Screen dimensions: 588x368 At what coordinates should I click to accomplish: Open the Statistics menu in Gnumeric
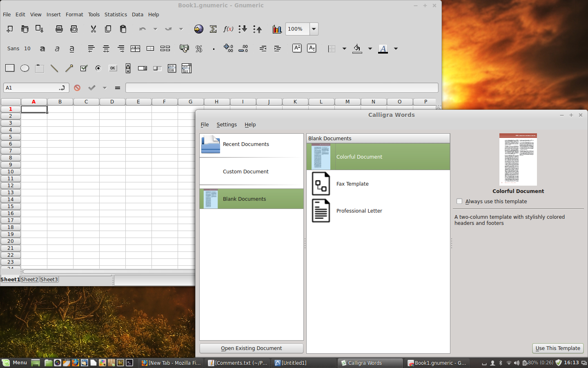(x=116, y=14)
